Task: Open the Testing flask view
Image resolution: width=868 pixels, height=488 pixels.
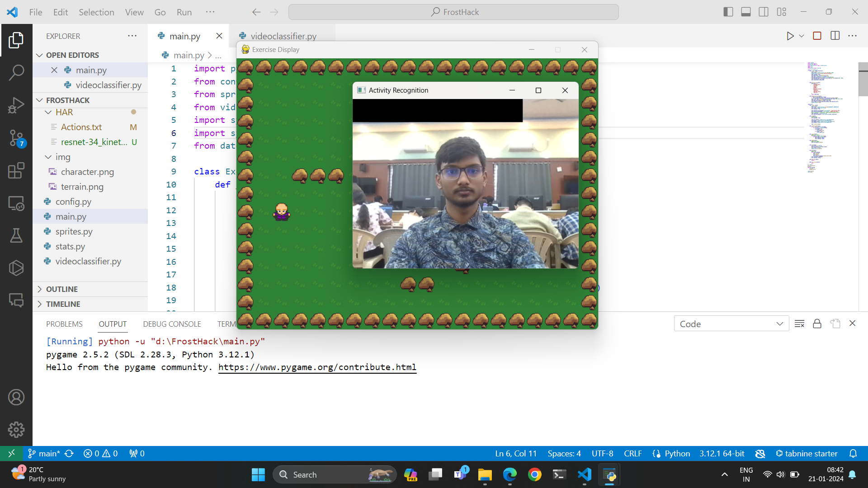Action: coord(16,235)
